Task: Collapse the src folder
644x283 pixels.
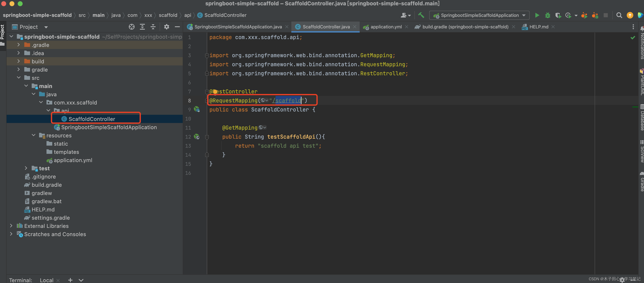Action: coord(19,78)
